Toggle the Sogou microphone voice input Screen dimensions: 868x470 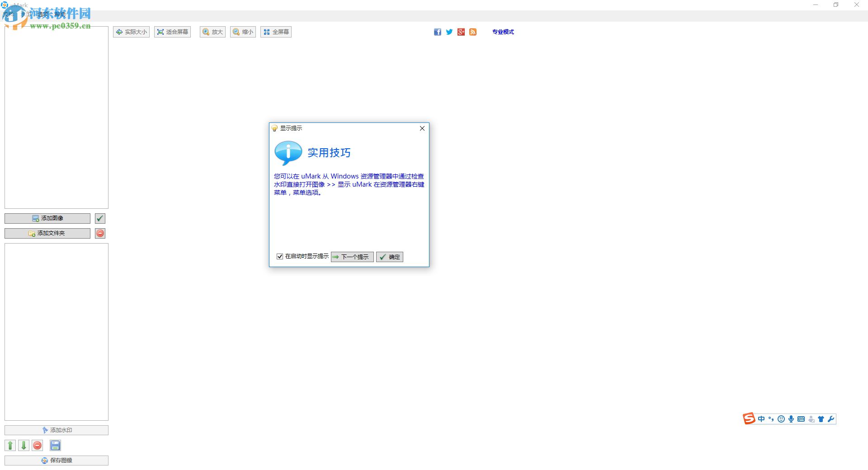[x=791, y=419]
